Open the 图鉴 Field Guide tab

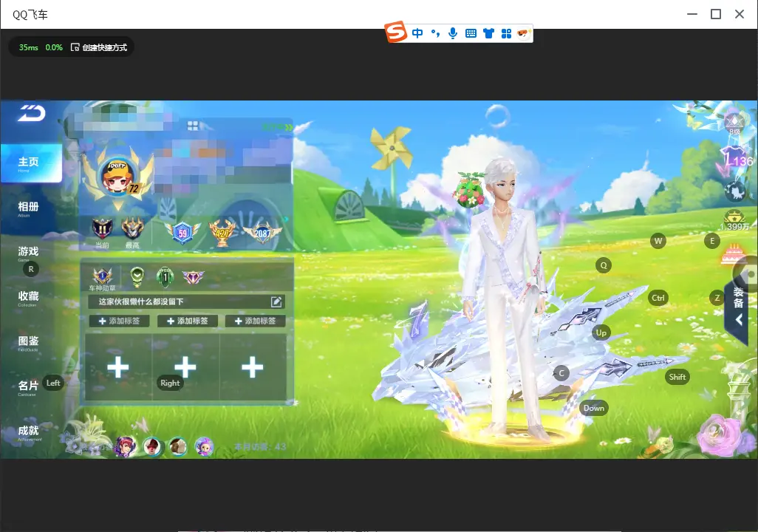coord(29,343)
